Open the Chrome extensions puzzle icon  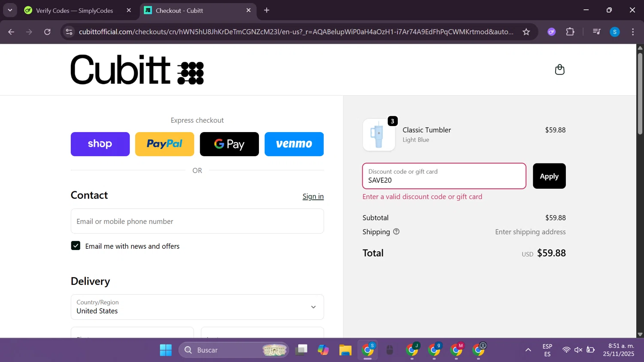tap(570, 32)
